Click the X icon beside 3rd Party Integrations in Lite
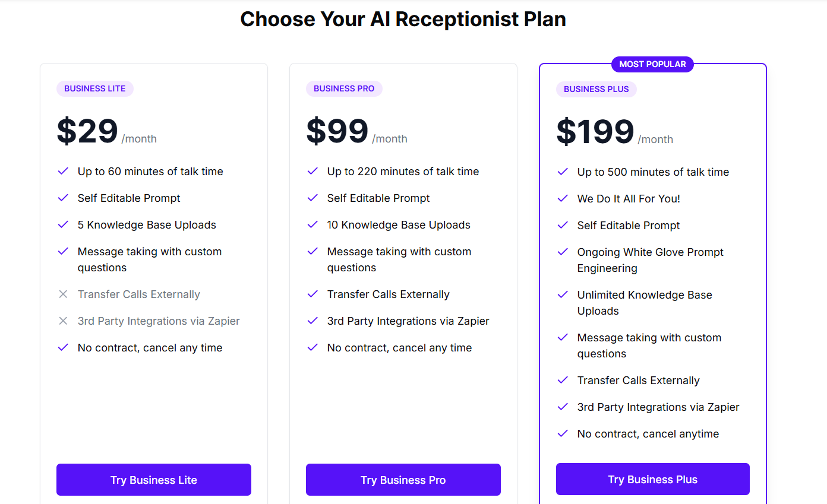 (63, 321)
